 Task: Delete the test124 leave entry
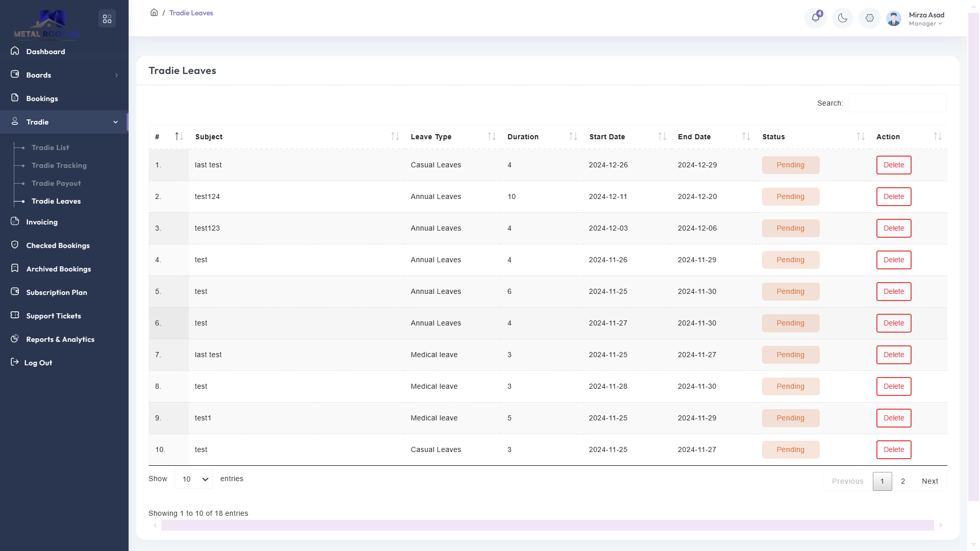click(893, 196)
